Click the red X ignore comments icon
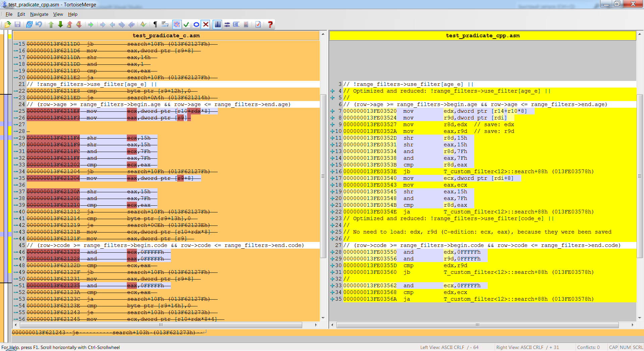This screenshot has width=644, height=351. pos(206,24)
